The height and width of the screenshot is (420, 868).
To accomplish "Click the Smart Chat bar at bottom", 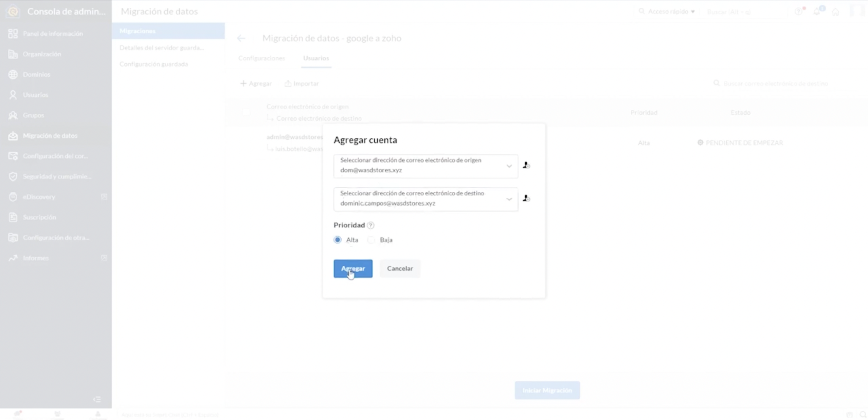I will coord(170,415).
